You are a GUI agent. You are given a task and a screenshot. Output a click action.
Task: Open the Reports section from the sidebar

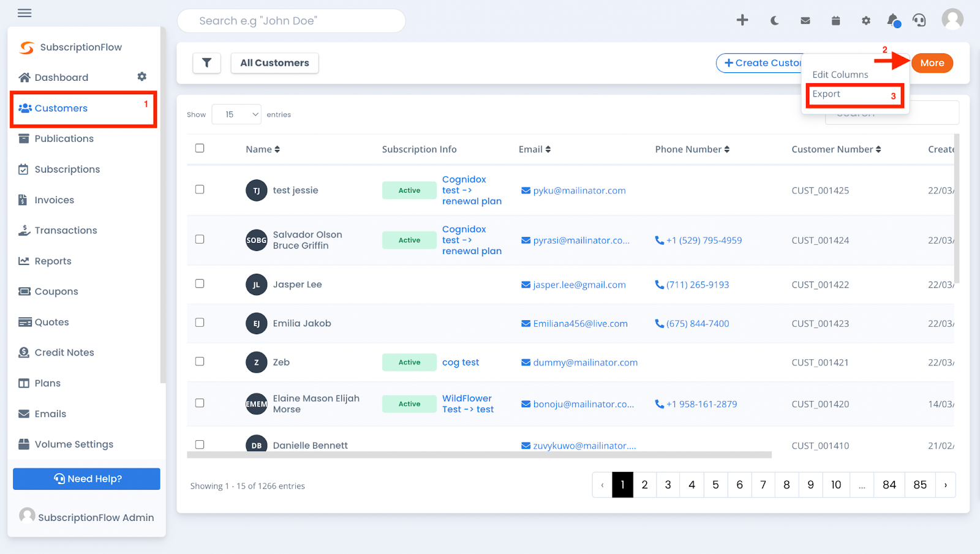pos(51,261)
